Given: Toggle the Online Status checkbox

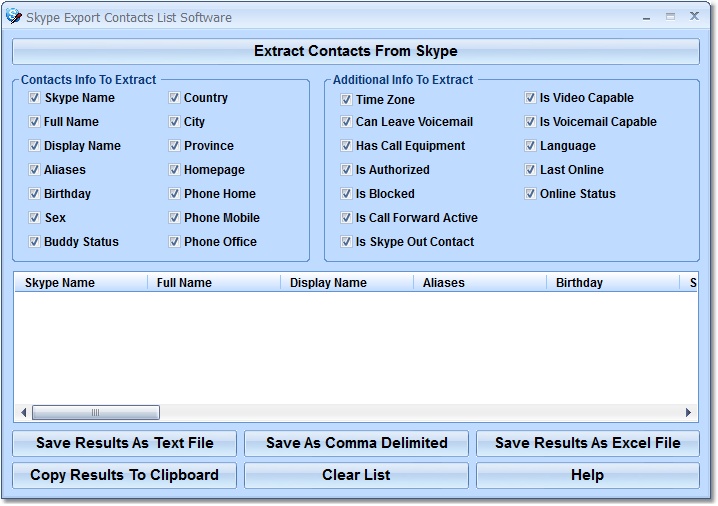Looking at the screenshot, I should [x=530, y=194].
